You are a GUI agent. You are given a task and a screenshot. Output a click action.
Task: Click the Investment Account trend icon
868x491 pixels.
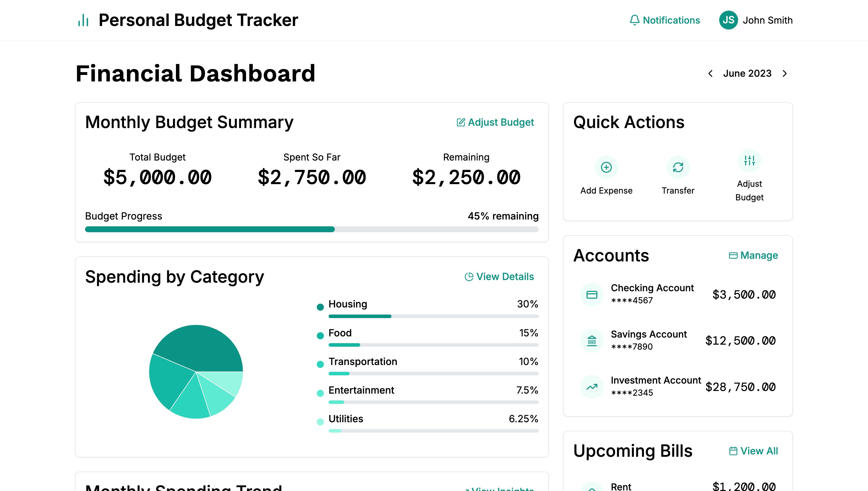coord(592,387)
